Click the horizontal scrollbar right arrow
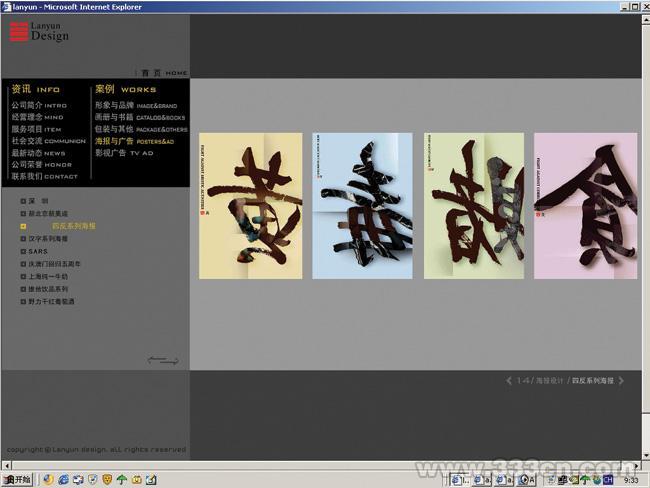Viewport: 650px width, 488px height. (x=634, y=465)
